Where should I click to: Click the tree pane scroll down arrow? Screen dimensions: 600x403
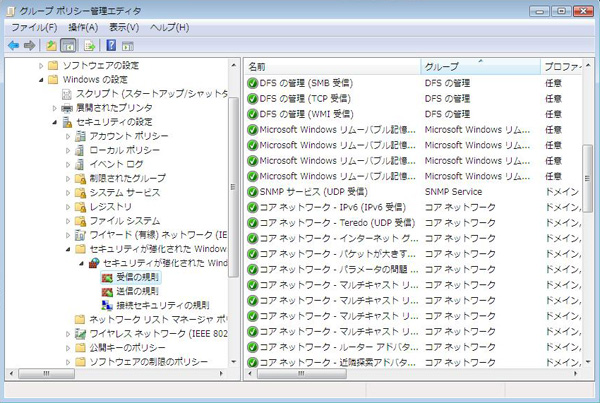pos(233,362)
